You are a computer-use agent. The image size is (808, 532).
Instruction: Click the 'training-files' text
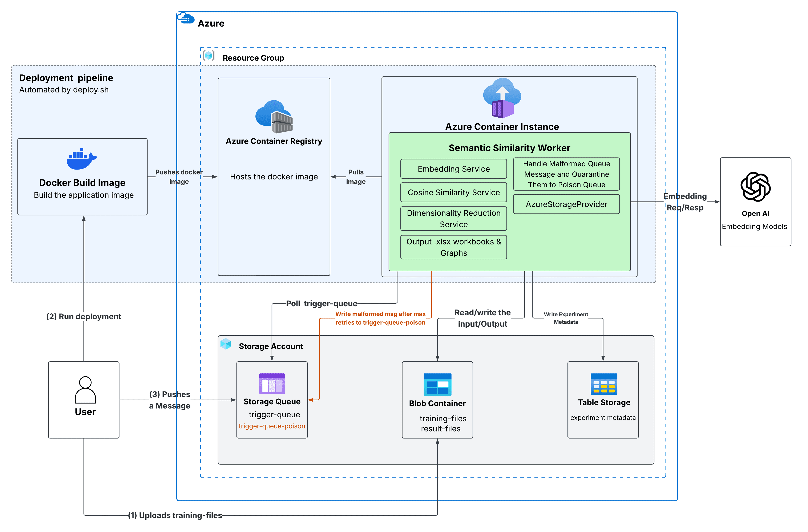tap(443, 419)
